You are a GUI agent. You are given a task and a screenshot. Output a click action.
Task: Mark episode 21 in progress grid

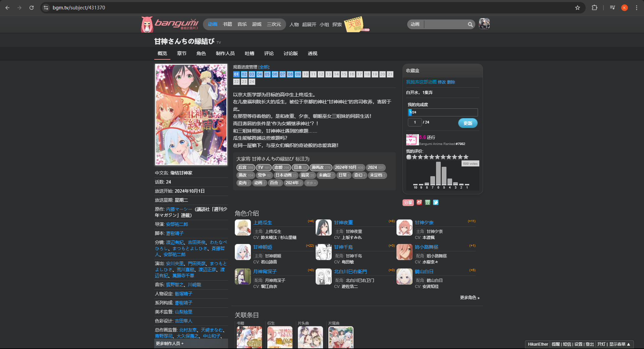(390, 74)
